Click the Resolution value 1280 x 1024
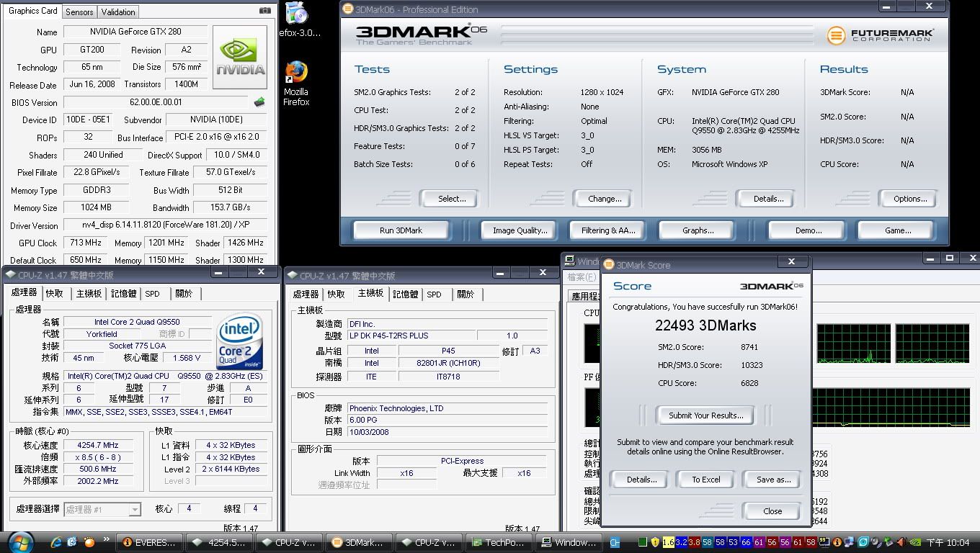The height and width of the screenshot is (553, 980). [x=602, y=92]
